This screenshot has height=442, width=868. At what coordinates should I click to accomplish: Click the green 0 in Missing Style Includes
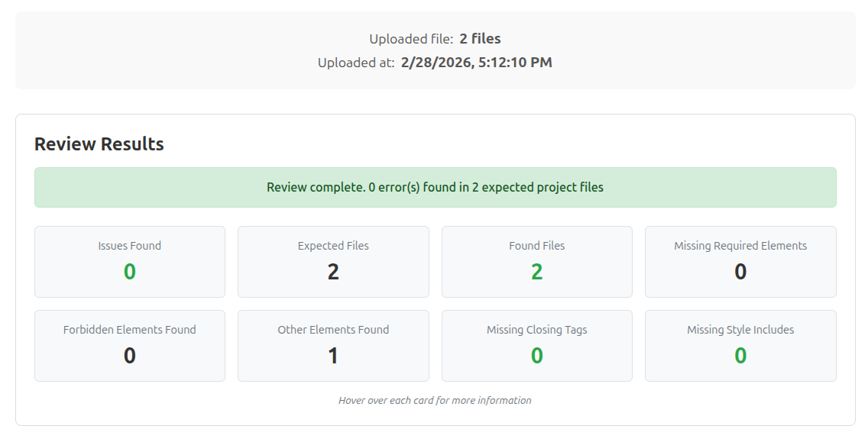[740, 354]
